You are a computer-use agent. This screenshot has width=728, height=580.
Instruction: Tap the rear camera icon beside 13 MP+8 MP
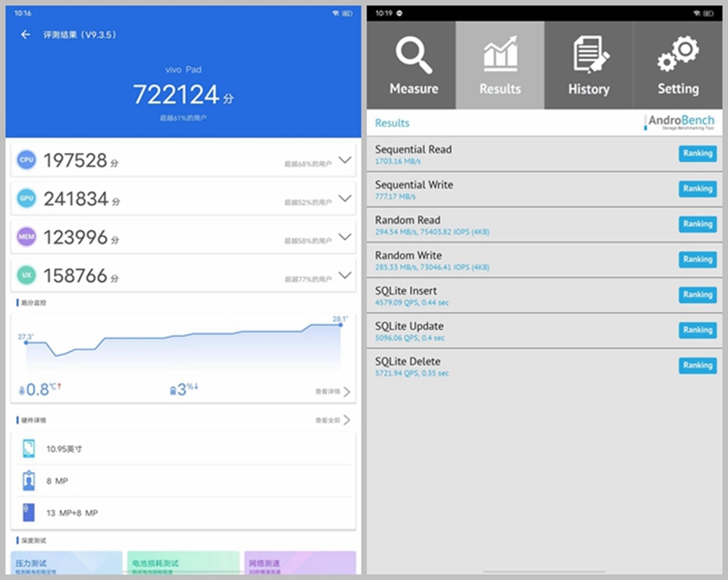click(x=28, y=512)
